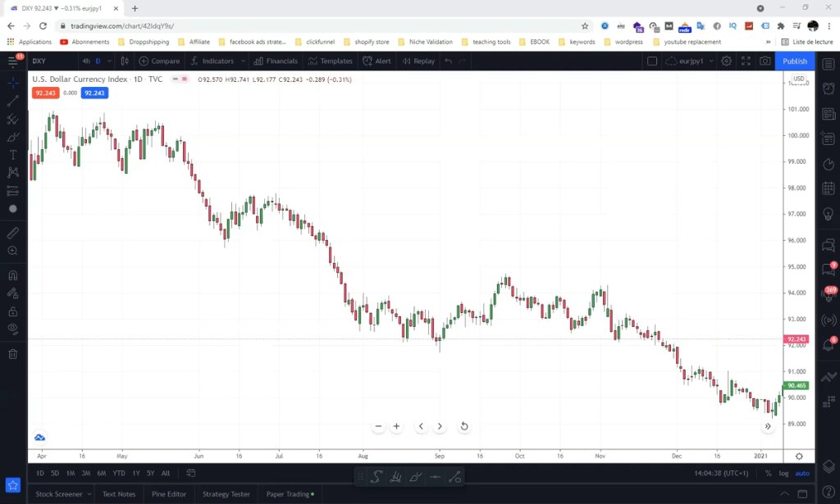Select the Text annotation tool

[13, 155]
